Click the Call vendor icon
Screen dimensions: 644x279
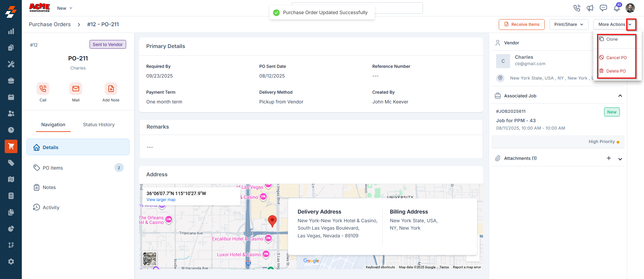tap(43, 89)
